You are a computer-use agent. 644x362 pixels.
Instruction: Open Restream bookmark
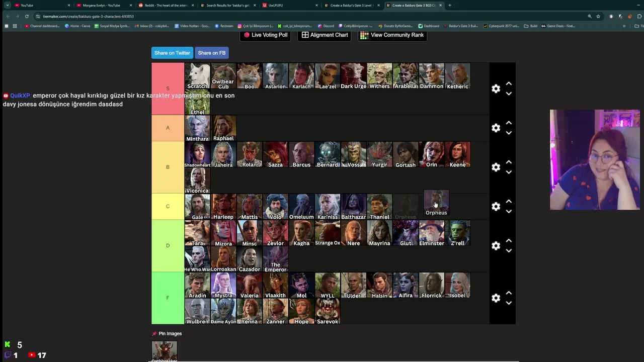pyautogui.click(x=224, y=26)
